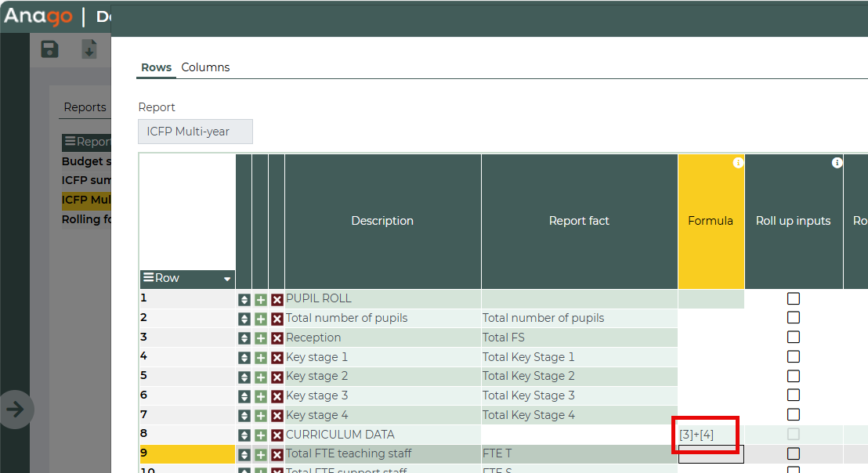The image size is (868, 473).
Task: Enable Roll up inputs for Key stage 3
Action: (x=794, y=395)
